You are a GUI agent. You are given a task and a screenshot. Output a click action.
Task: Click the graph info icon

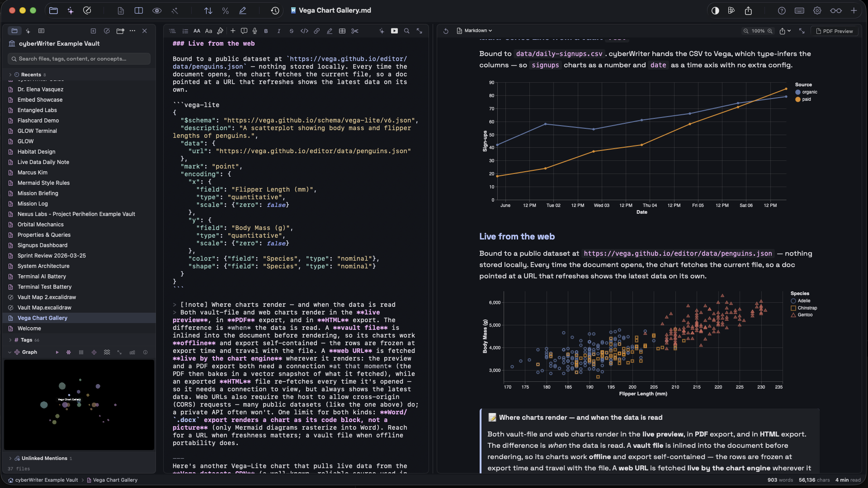145,352
